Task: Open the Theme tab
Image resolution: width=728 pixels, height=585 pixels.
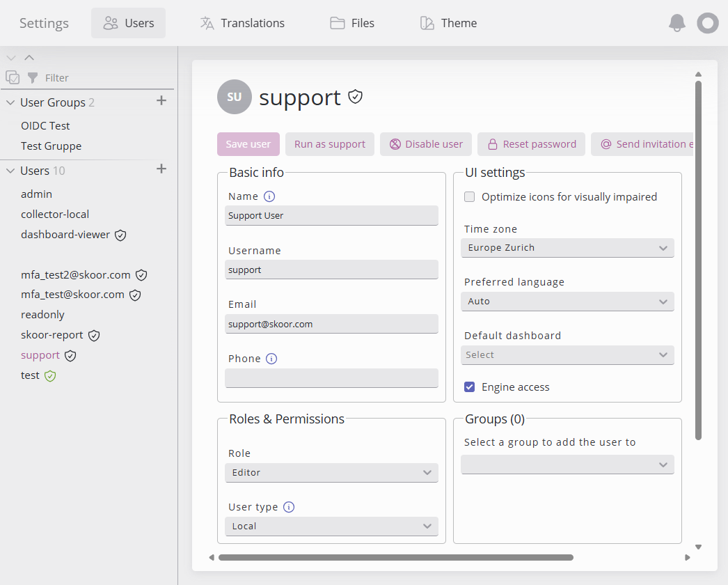Action: pos(448,23)
